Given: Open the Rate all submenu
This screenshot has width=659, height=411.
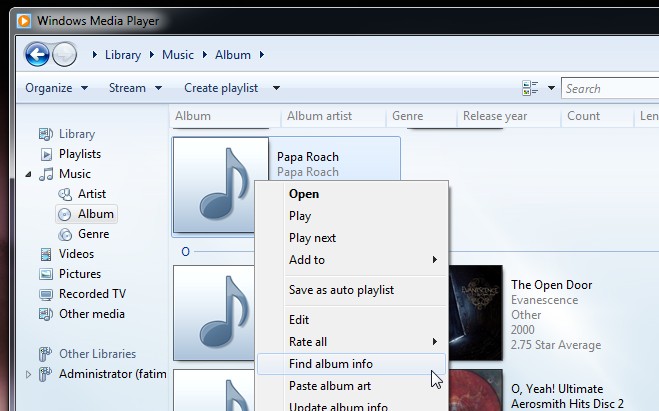Looking at the screenshot, I should 351,342.
